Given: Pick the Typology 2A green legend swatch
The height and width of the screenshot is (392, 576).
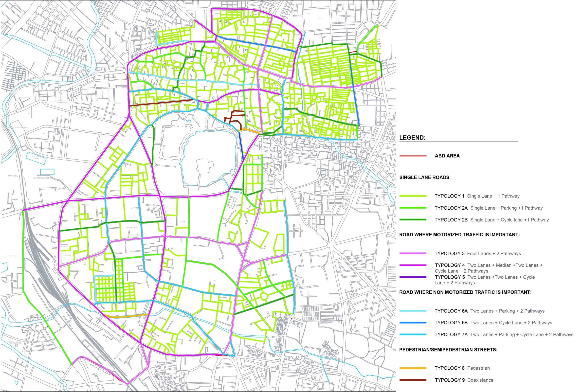Looking at the screenshot, I should pos(413,208).
